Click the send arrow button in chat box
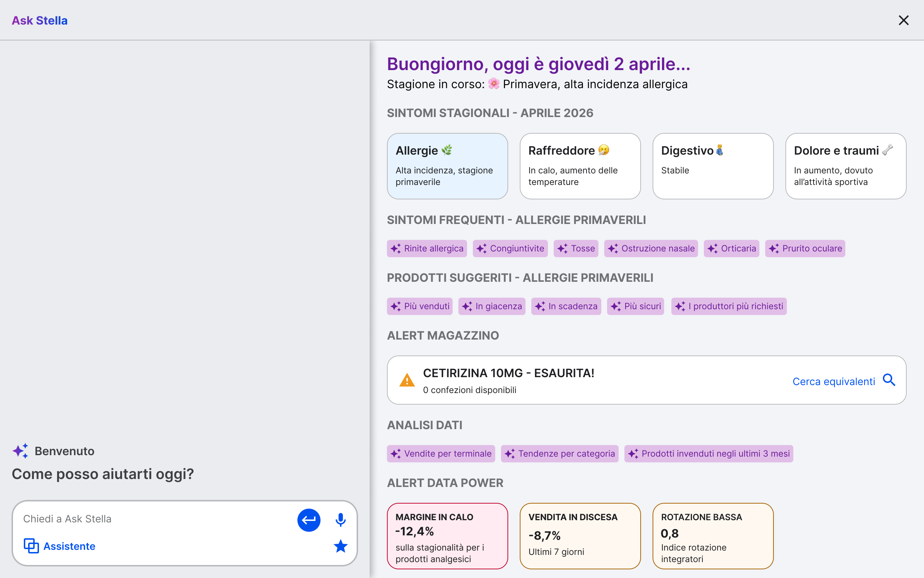Viewport: 924px width, 578px height. [309, 520]
